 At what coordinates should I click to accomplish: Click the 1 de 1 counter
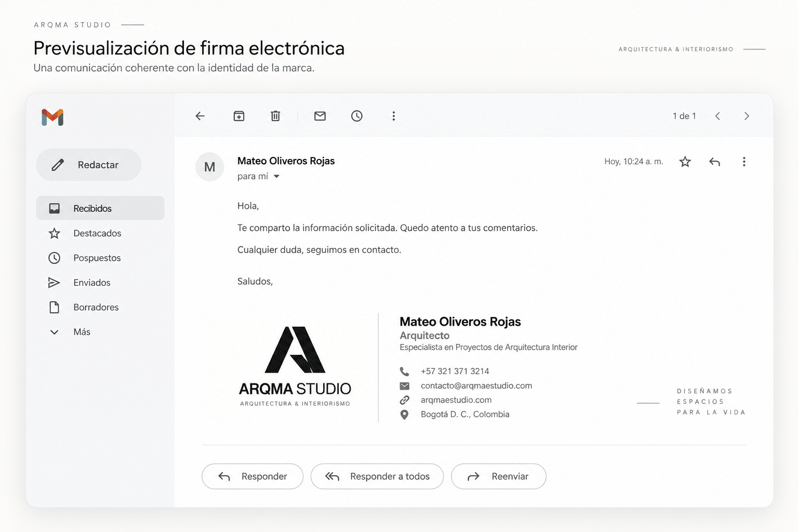pyautogui.click(x=684, y=116)
